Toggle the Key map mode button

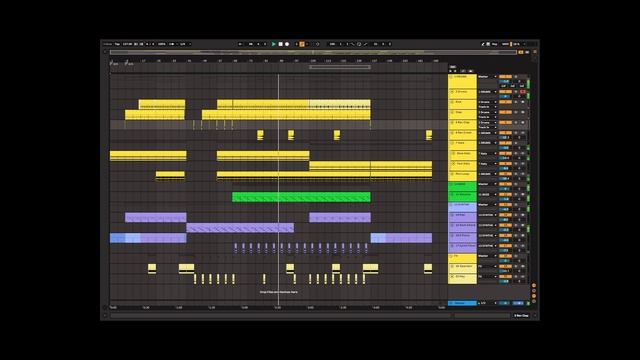coord(495,44)
